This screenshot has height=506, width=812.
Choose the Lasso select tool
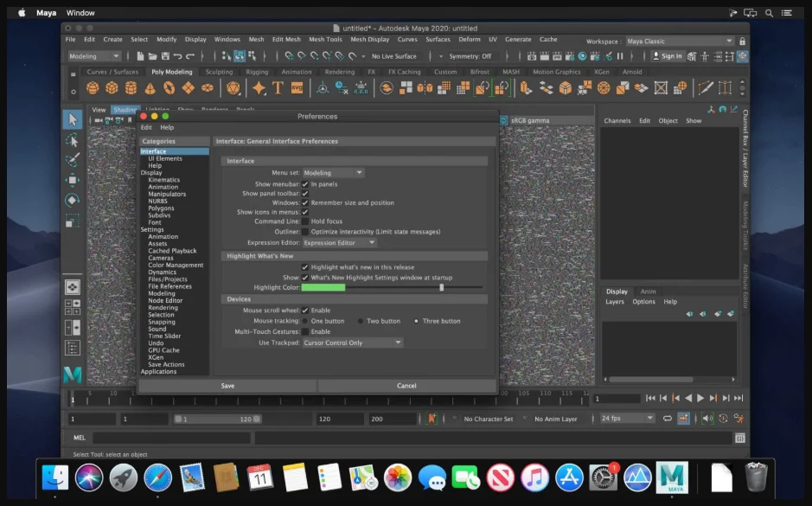pyautogui.click(x=73, y=140)
